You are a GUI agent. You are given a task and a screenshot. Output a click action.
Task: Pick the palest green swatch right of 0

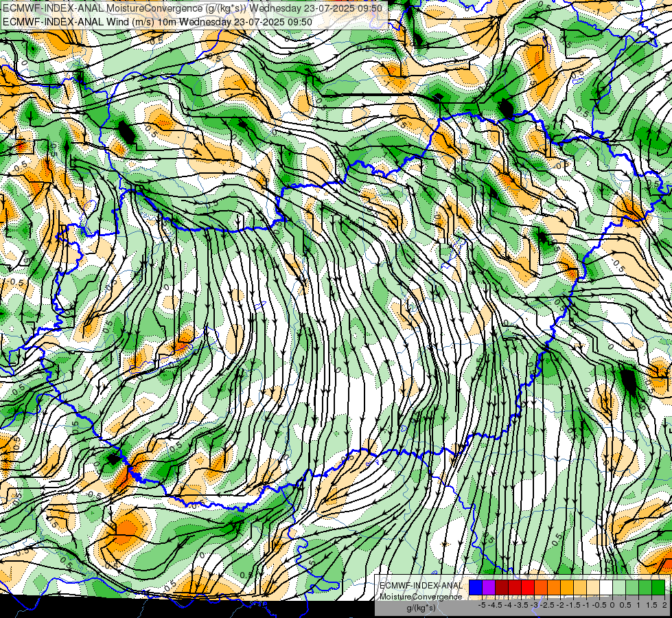pos(619,587)
